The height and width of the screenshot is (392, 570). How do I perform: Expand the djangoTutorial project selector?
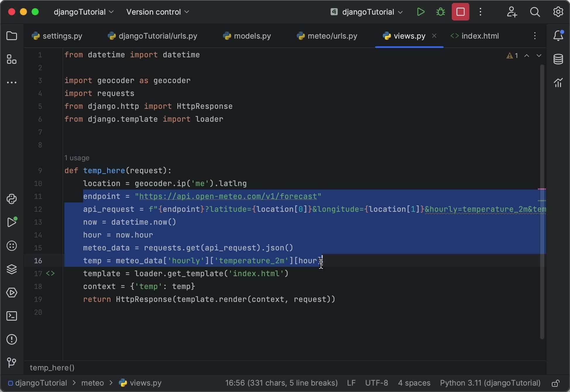point(83,12)
